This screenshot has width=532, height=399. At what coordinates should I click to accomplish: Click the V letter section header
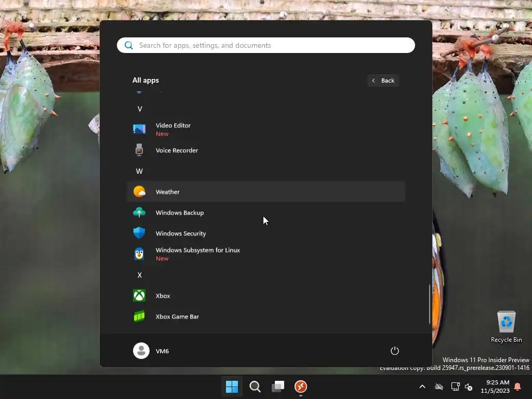click(x=139, y=109)
